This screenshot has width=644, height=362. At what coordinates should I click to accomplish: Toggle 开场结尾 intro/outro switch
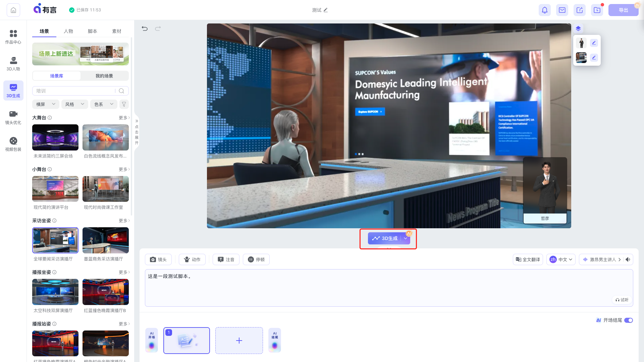pos(629,320)
